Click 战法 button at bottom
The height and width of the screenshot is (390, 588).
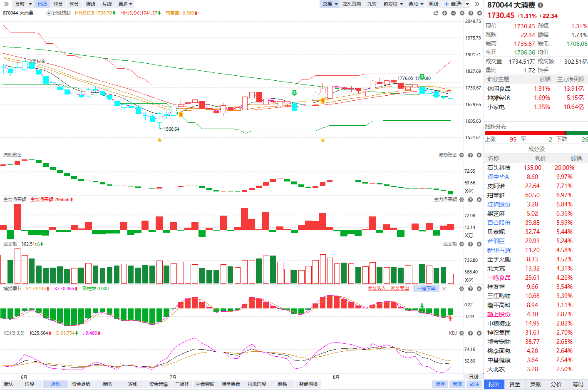point(474,384)
